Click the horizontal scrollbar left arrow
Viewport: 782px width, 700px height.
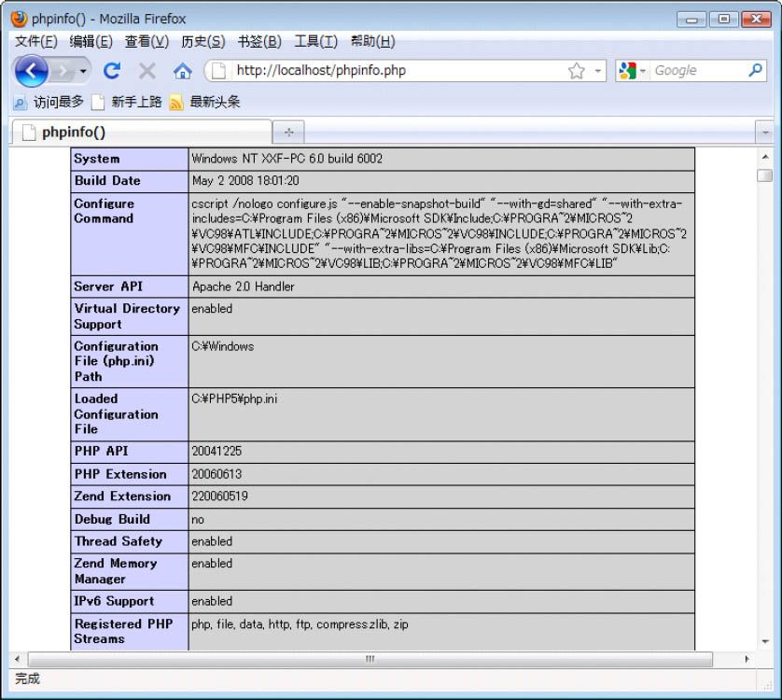tap(18, 659)
